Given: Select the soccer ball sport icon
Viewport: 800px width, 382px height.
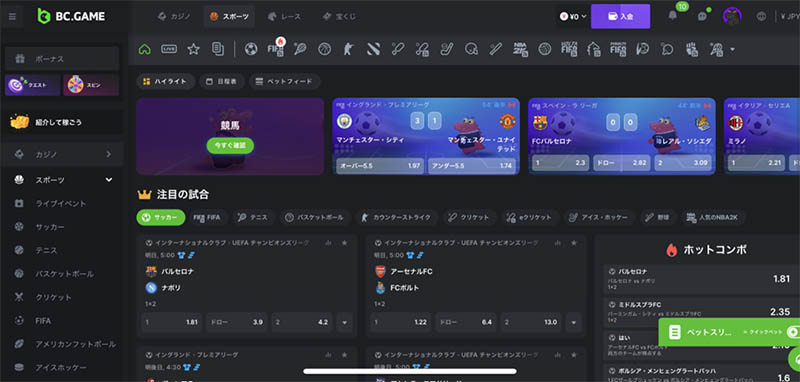Looking at the screenshot, I should tap(251, 49).
